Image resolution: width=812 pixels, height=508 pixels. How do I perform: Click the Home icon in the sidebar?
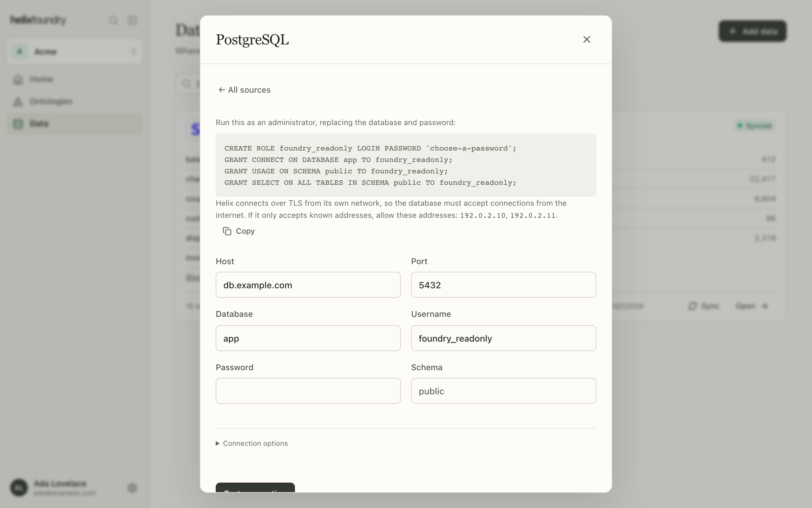pyautogui.click(x=18, y=79)
